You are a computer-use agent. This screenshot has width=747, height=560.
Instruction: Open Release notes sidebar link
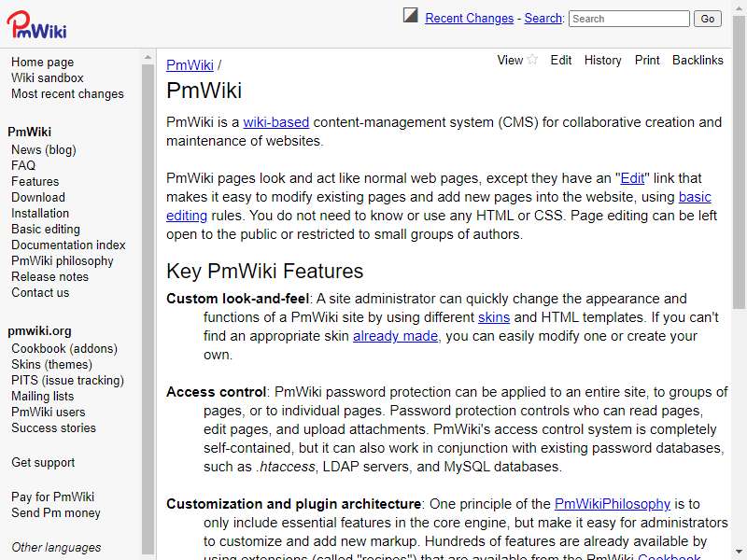[x=49, y=276]
